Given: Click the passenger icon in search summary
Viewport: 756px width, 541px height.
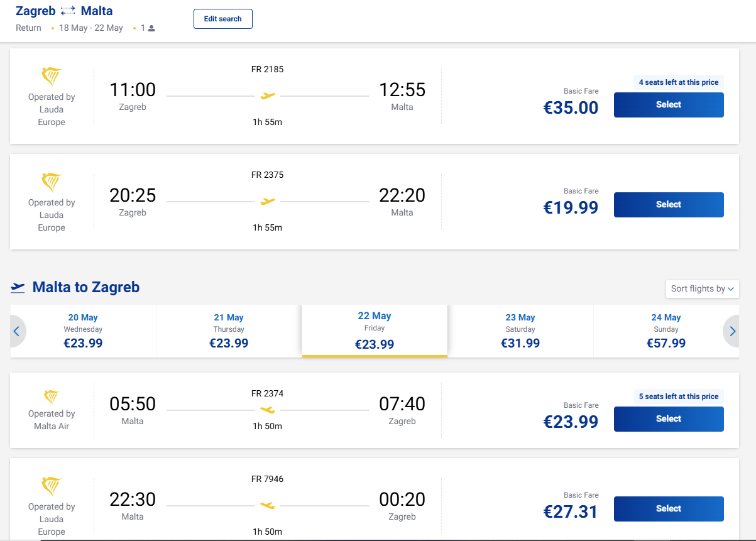Looking at the screenshot, I should click(151, 28).
